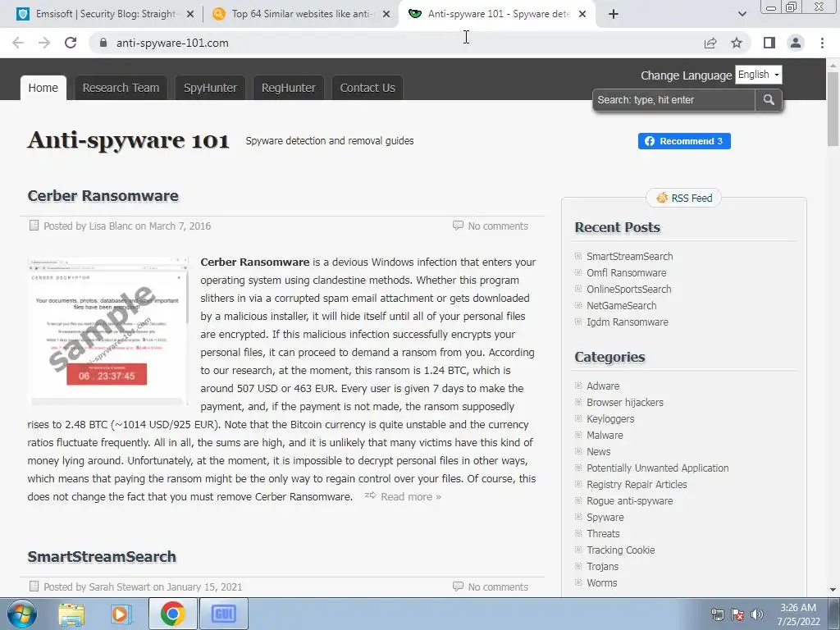Switch to the Emsisoft Security Blog tab

coord(106,14)
